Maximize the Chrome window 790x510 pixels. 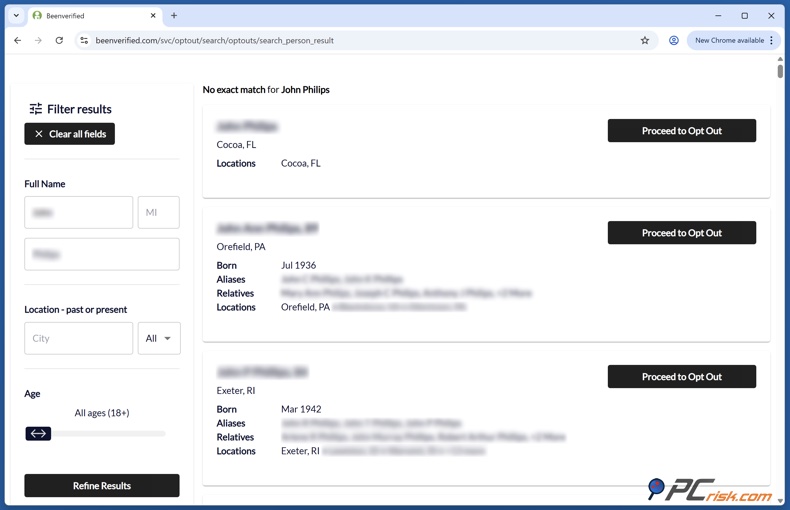[744, 16]
